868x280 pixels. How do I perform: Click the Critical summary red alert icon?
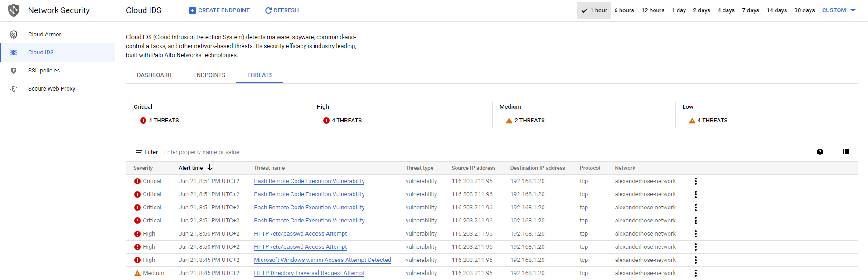coord(143,121)
